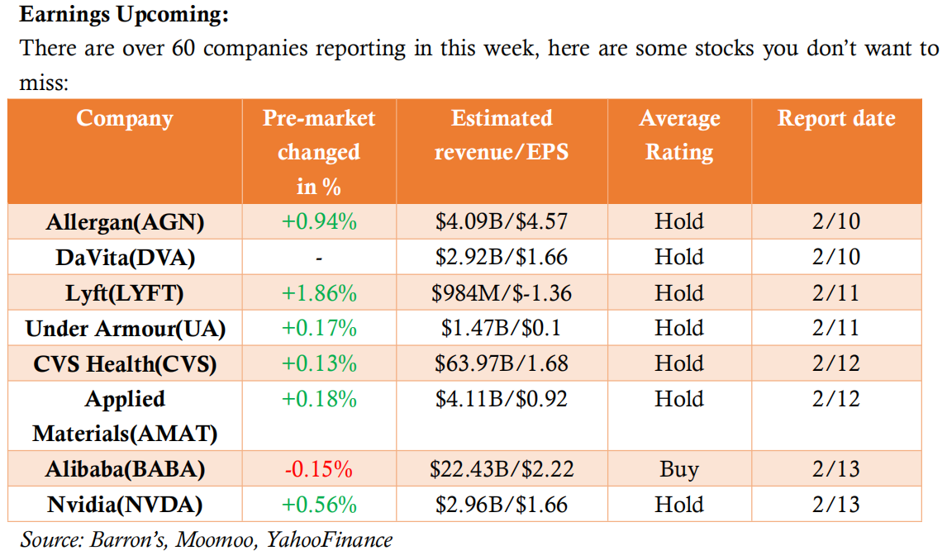Select the Pre-market changed in % header
The image size is (947, 560).
point(318,152)
